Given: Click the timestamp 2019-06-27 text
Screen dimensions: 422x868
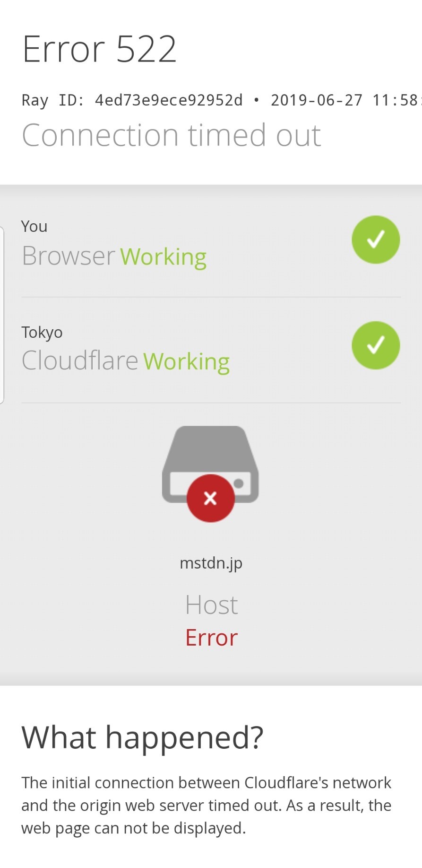Looking at the screenshot, I should 316,100.
